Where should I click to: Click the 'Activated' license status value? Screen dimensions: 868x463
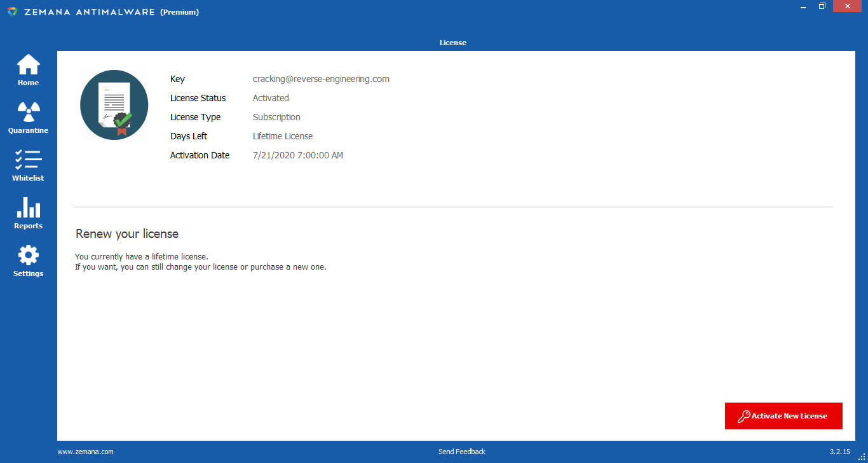click(271, 98)
